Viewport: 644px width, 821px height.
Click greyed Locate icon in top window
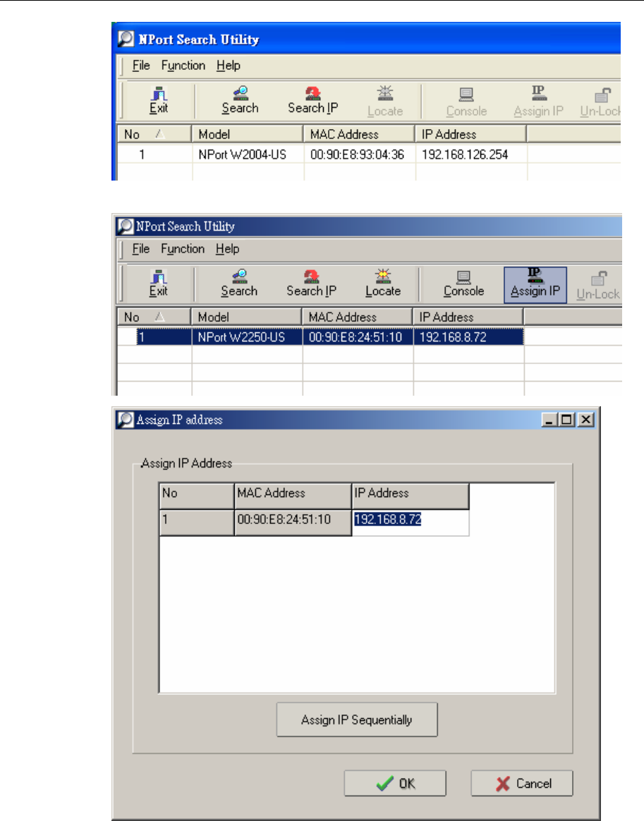385,102
